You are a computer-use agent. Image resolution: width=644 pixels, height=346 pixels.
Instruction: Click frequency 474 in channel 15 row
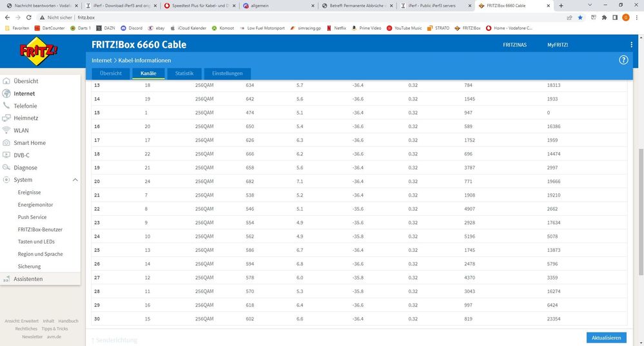249,113
